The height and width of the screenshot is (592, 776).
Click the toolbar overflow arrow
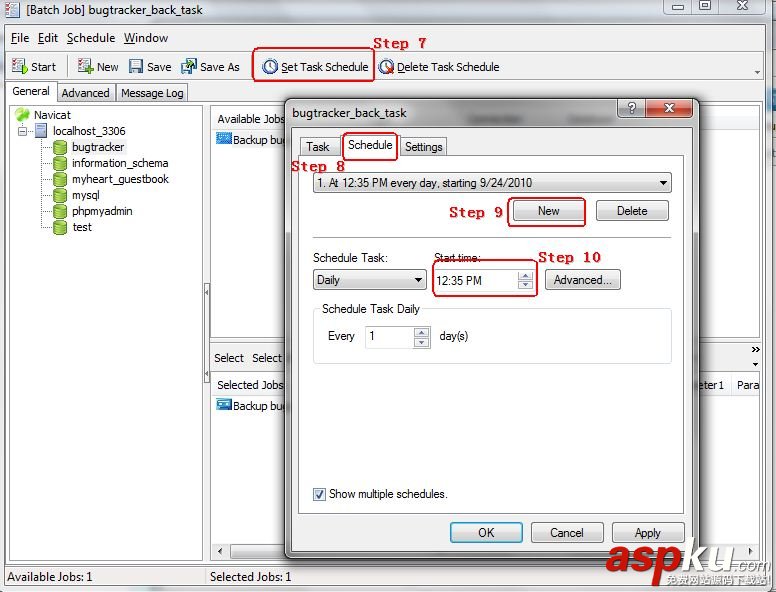757,72
